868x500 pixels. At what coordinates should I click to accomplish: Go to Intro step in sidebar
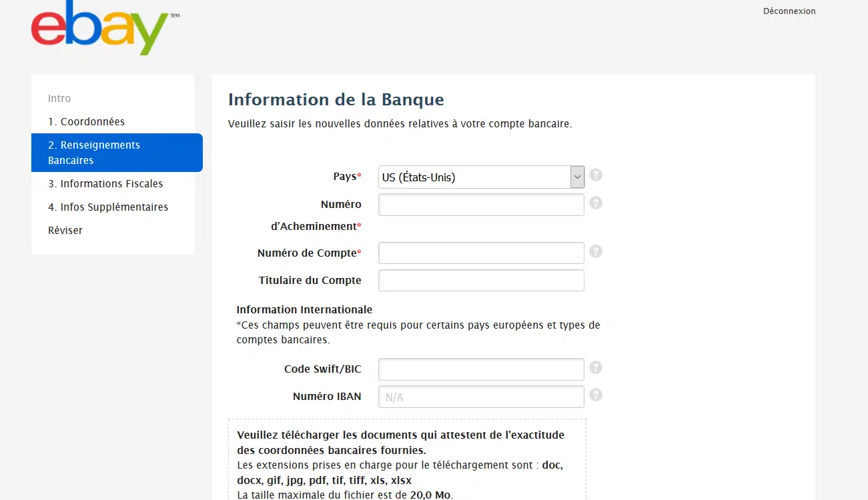coord(59,99)
